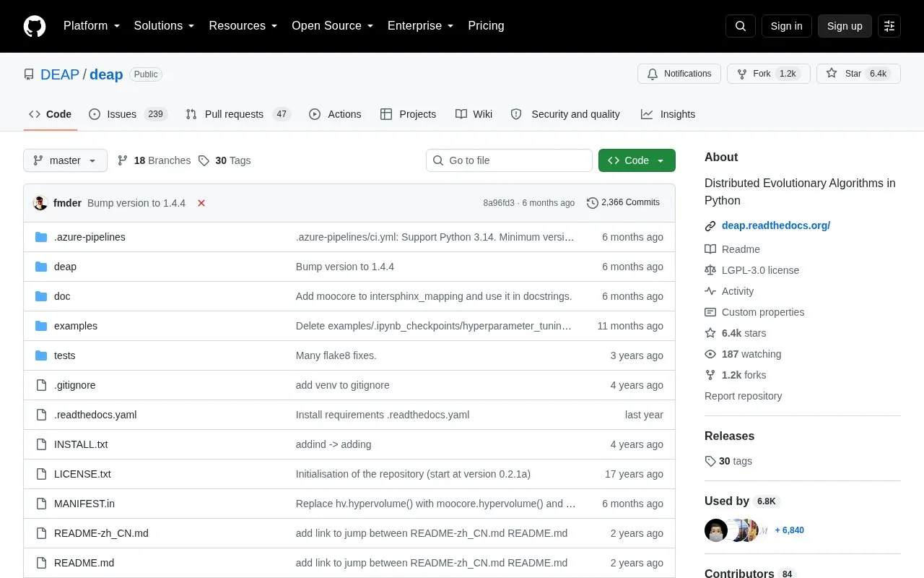Open the Notifications button
The width and height of the screenshot is (924, 578).
pos(679,74)
